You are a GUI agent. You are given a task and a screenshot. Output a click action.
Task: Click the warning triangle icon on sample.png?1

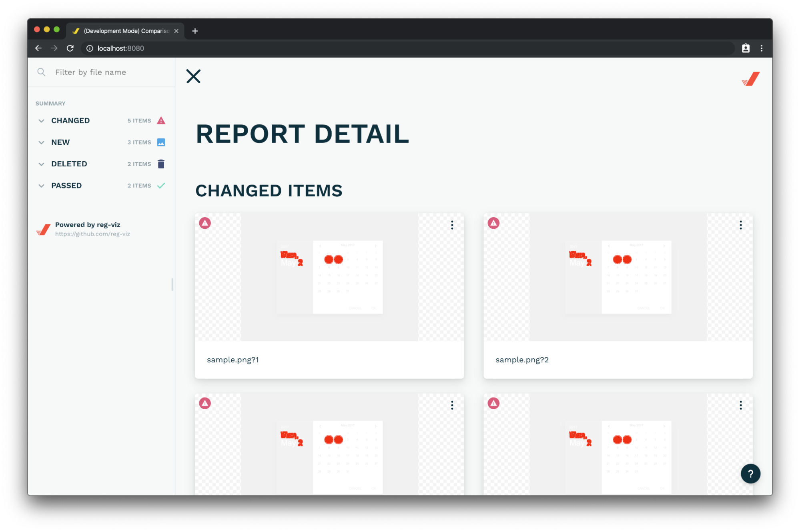point(205,223)
